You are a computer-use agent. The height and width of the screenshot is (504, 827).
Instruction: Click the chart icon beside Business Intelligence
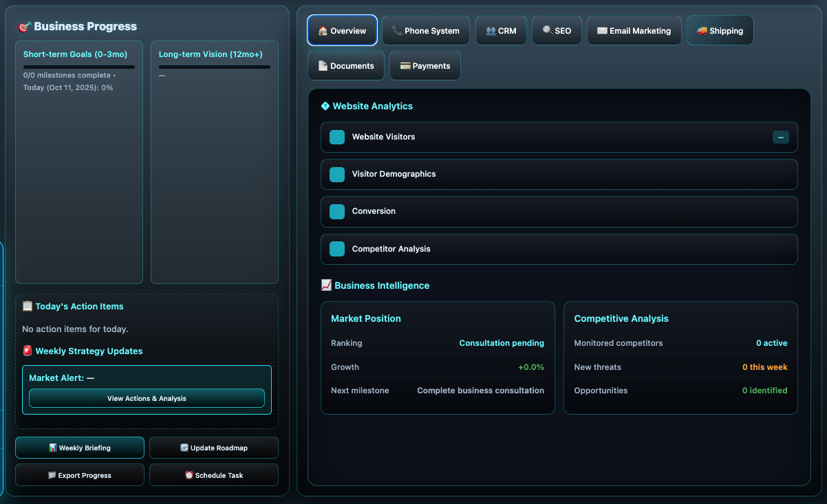pos(327,285)
